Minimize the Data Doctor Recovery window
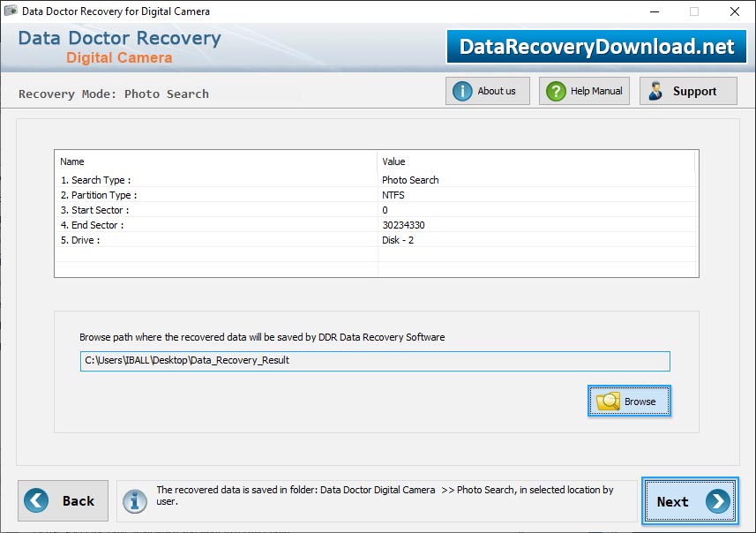756x533 pixels. coord(655,11)
